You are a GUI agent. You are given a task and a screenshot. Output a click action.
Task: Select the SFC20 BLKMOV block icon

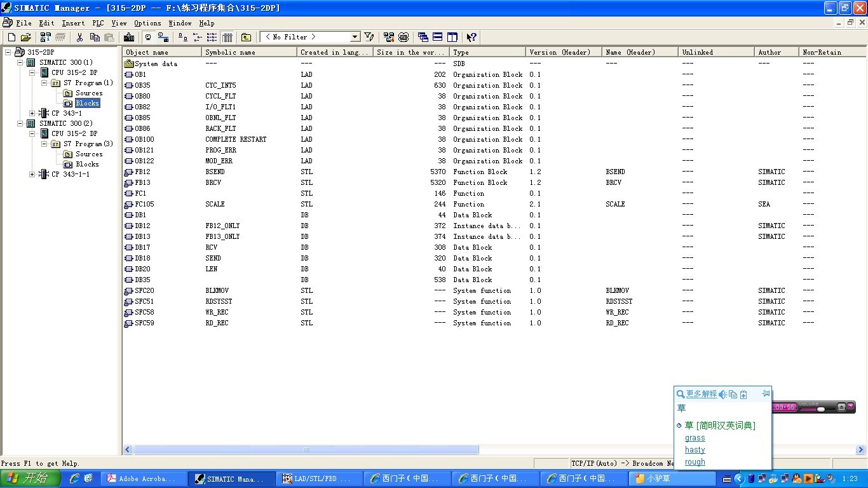129,290
